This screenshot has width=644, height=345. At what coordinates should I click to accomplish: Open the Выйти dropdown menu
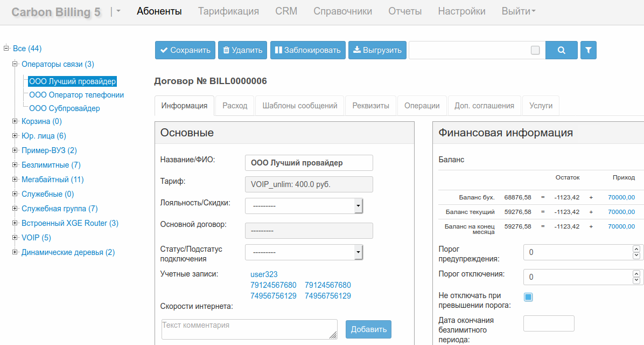517,11
